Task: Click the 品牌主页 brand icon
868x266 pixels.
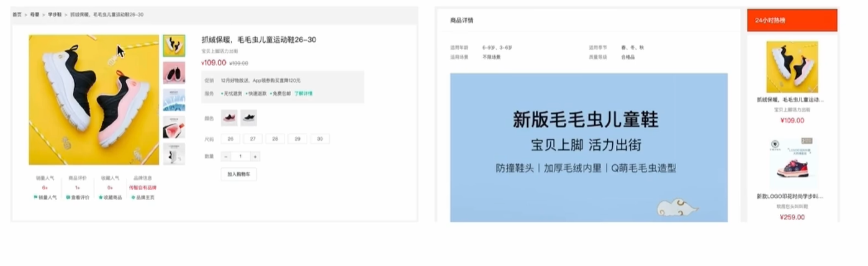Action: point(133,198)
